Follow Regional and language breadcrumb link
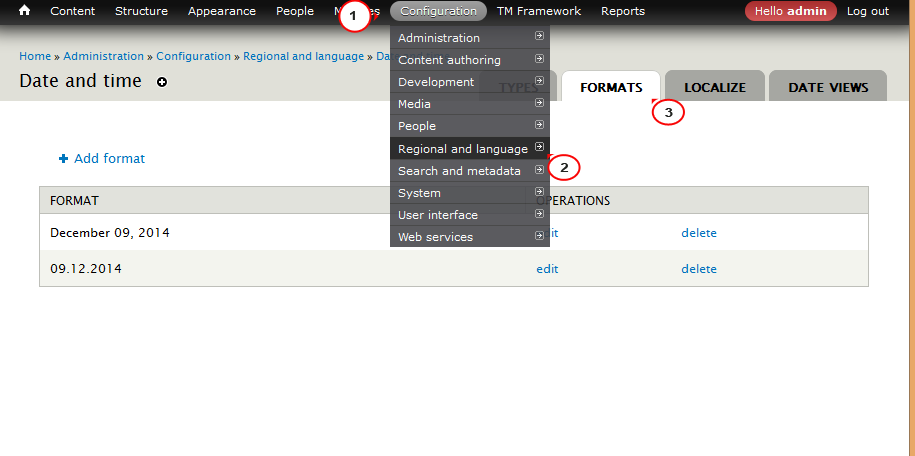Screen dimensions: 915x456 point(303,56)
